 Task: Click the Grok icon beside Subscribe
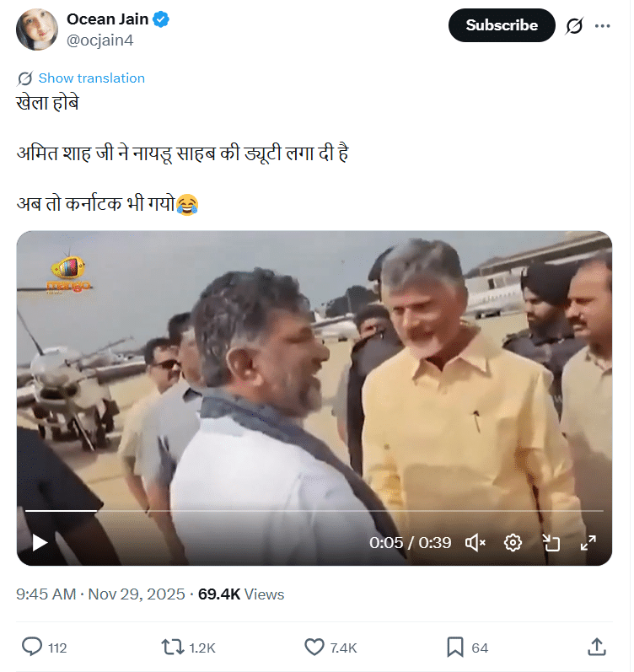click(574, 26)
